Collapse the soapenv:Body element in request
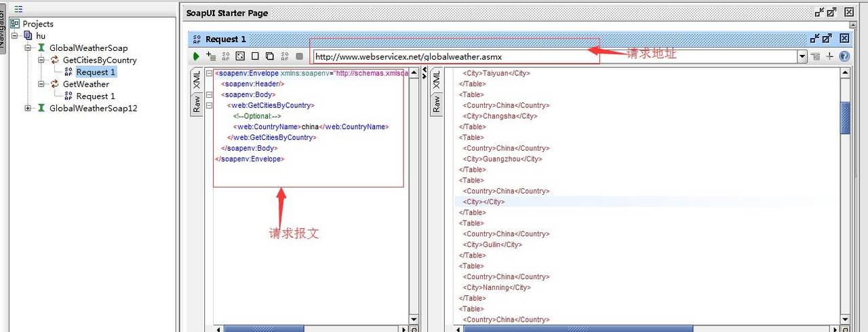 (x=209, y=94)
